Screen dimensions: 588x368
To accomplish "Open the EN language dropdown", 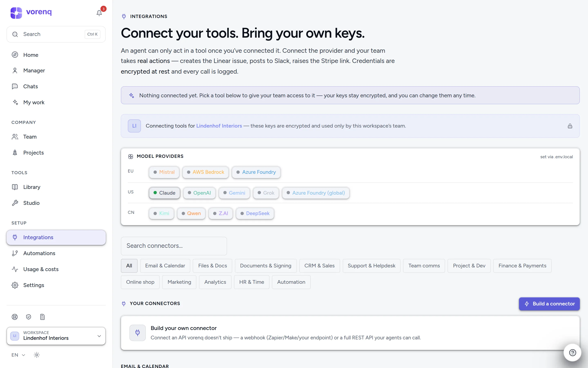I will coord(18,355).
